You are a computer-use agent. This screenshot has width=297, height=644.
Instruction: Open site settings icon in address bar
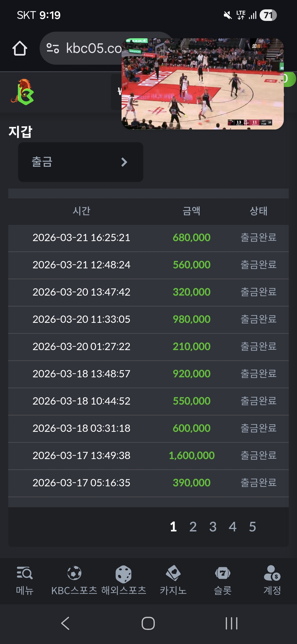(53, 48)
